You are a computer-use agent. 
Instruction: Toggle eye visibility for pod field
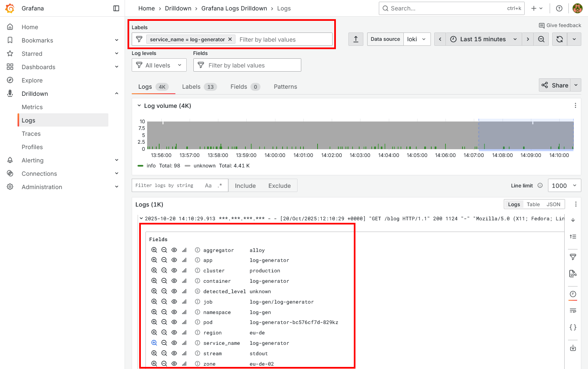pyautogui.click(x=174, y=322)
